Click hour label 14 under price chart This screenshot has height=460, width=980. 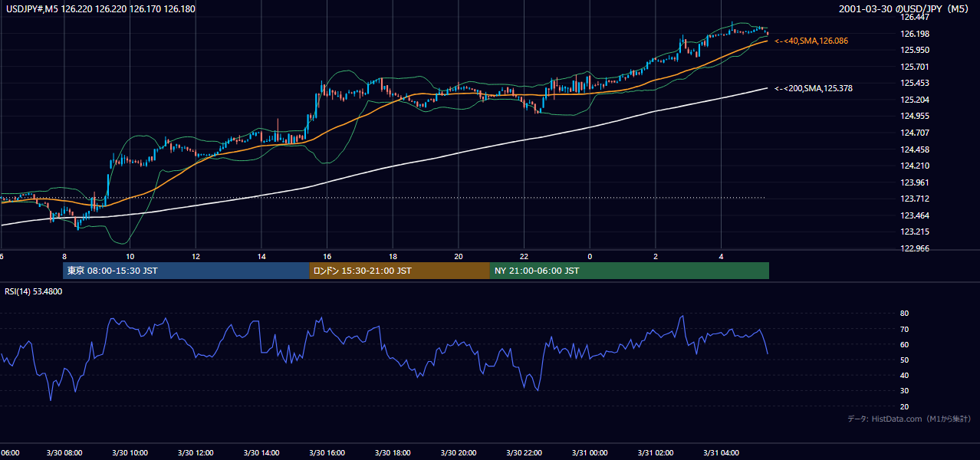(261, 256)
